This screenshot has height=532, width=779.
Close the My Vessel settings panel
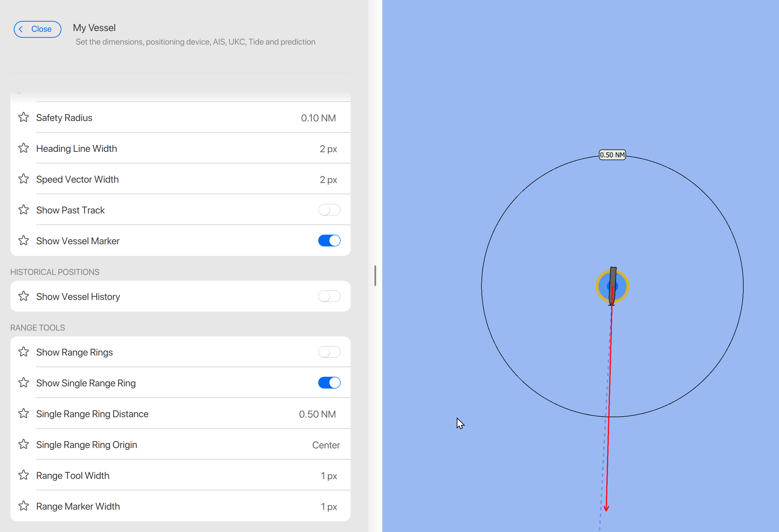point(37,29)
